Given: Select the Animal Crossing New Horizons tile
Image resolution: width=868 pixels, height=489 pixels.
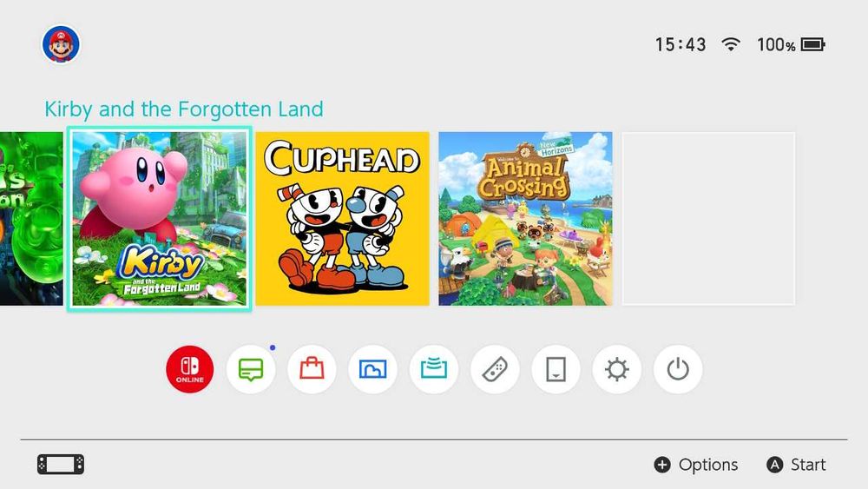Looking at the screenshot, I should [x=525, y=219].
